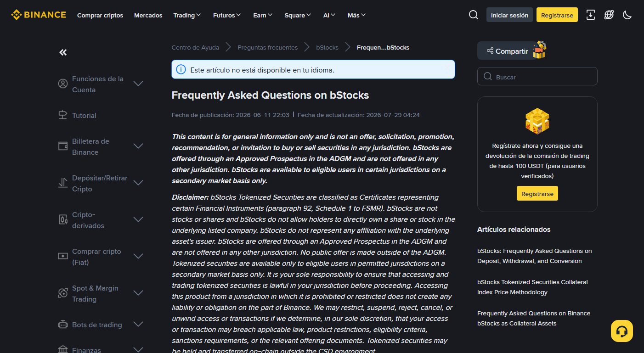Open the Square dropdown menu
The width and height of the screenshot is (644, 353).
click(298, 15)
